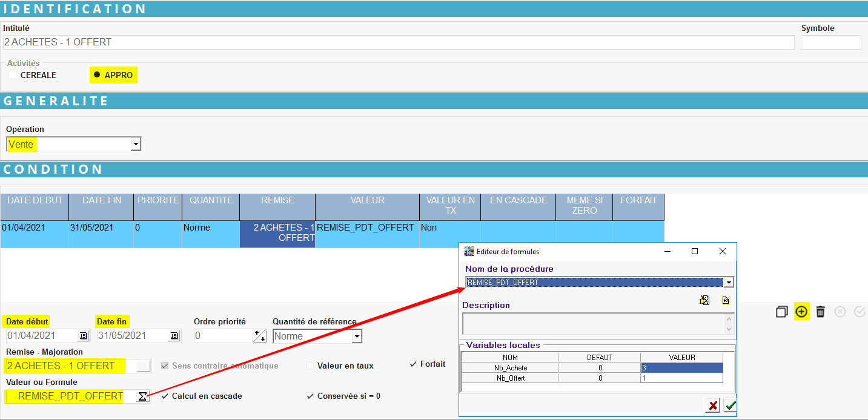Select the CEREALE radio button

tap(13, 75)
